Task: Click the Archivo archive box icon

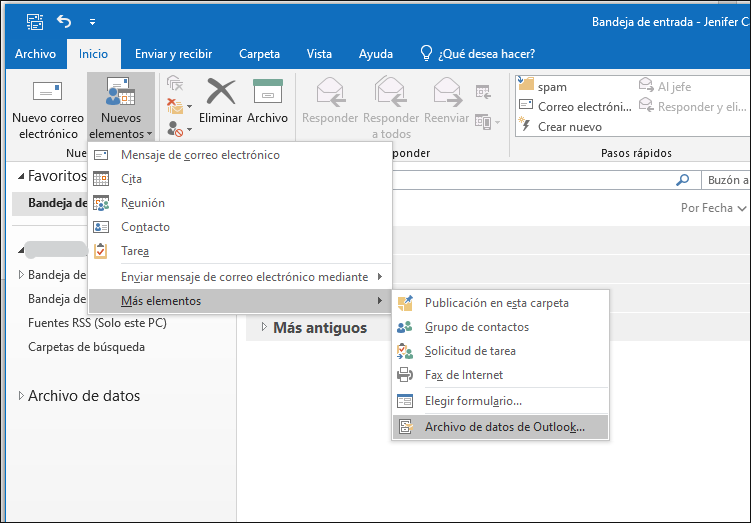Action: (x=267, y=92)
